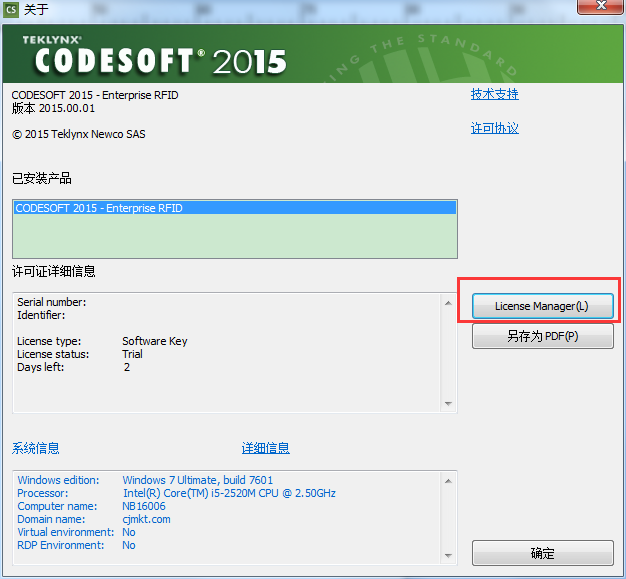Select CODESOFT 2015 - Enterprise RFID list row
626x579 pixels.
point(235,208)
